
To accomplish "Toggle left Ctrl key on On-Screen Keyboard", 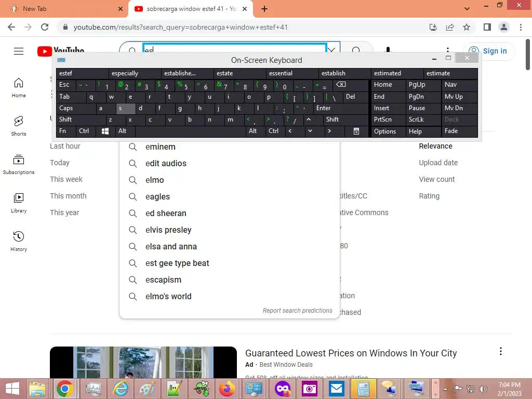I will tap(86, 131).
